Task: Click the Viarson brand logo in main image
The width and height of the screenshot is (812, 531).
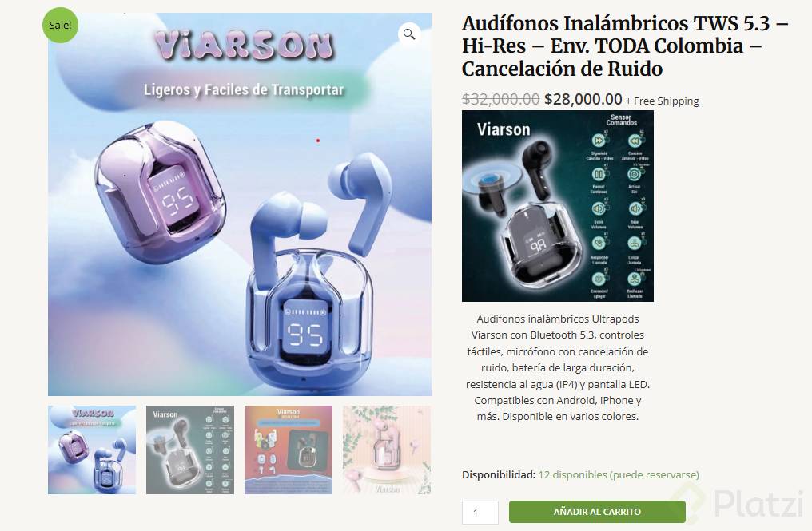Action: click(244, 46)
